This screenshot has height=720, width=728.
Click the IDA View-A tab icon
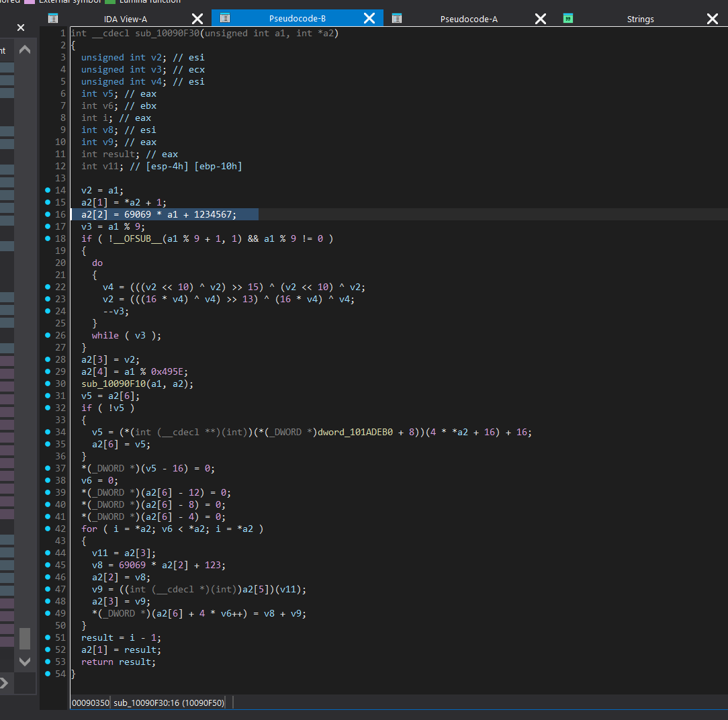click(53, 19)
